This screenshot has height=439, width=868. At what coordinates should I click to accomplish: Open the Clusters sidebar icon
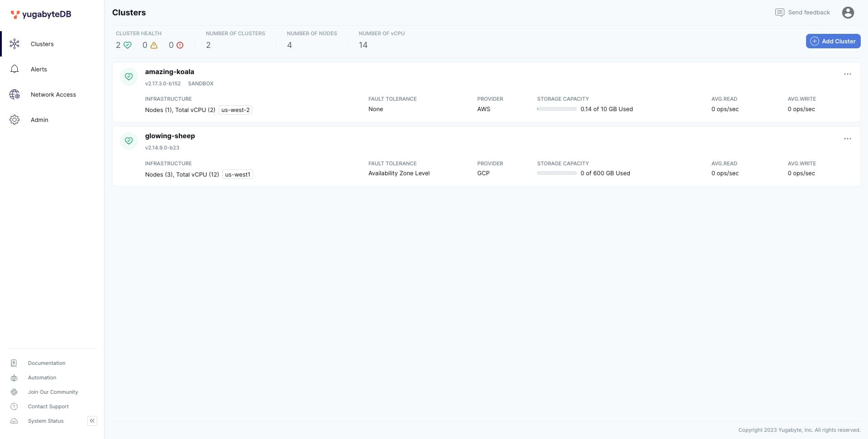point(14,44)
